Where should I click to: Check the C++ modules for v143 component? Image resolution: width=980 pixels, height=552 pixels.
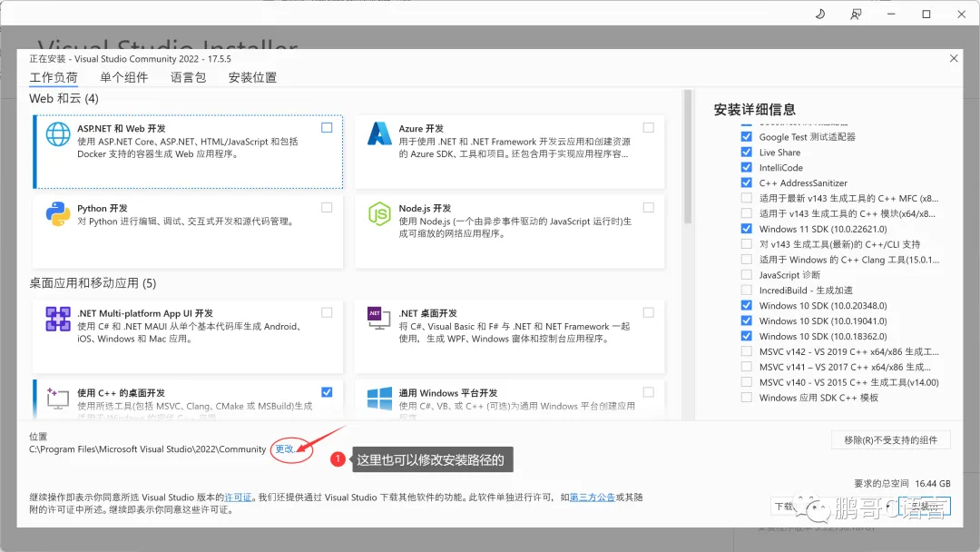[746, 213]
